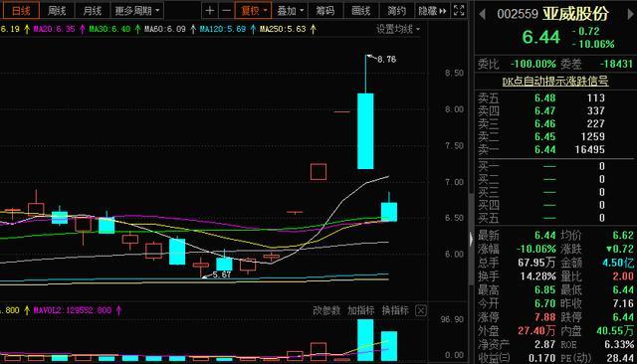This screenshot has width=637, height=364.
Task: Click 卖三 ask price 6.46
Action: click(x=544, y=123)
